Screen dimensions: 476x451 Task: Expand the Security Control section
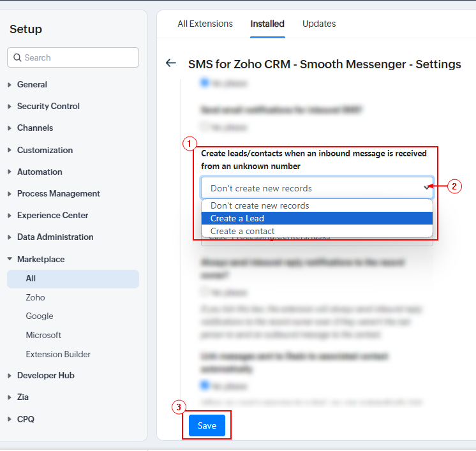[x=48, y=107]
